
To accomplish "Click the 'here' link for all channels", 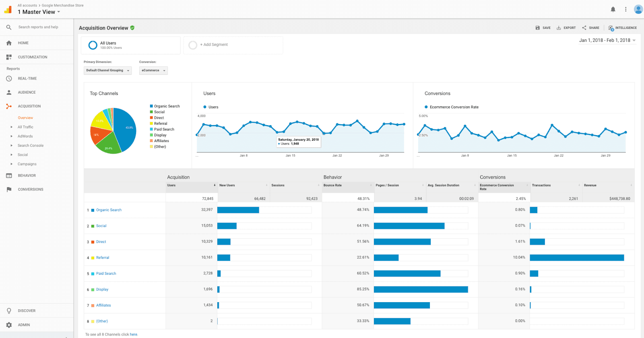I will pos(134,334).
